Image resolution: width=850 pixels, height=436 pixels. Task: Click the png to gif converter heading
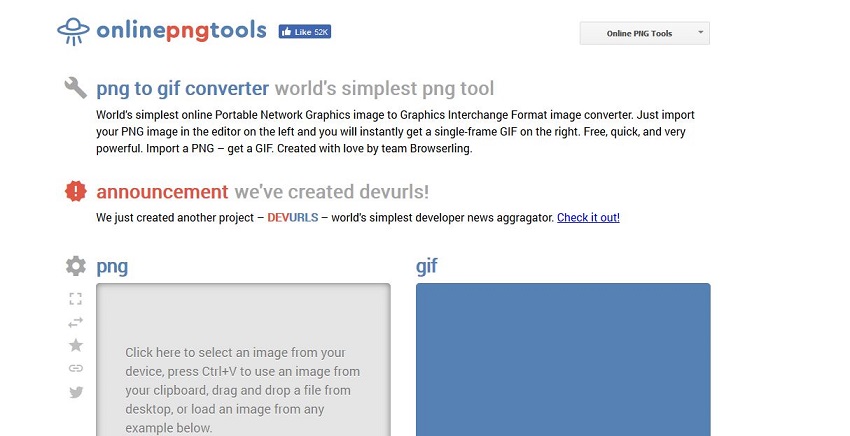(x=182, y=88)
